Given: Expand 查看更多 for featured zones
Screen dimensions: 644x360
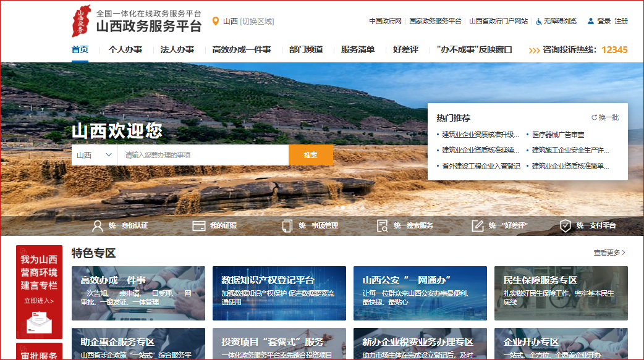Looking at the screenshot, I should click(609, 253).
